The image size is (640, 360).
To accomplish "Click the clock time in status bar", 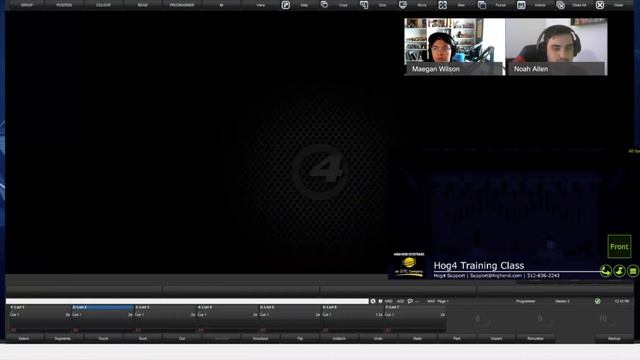I will pos(622,301).
